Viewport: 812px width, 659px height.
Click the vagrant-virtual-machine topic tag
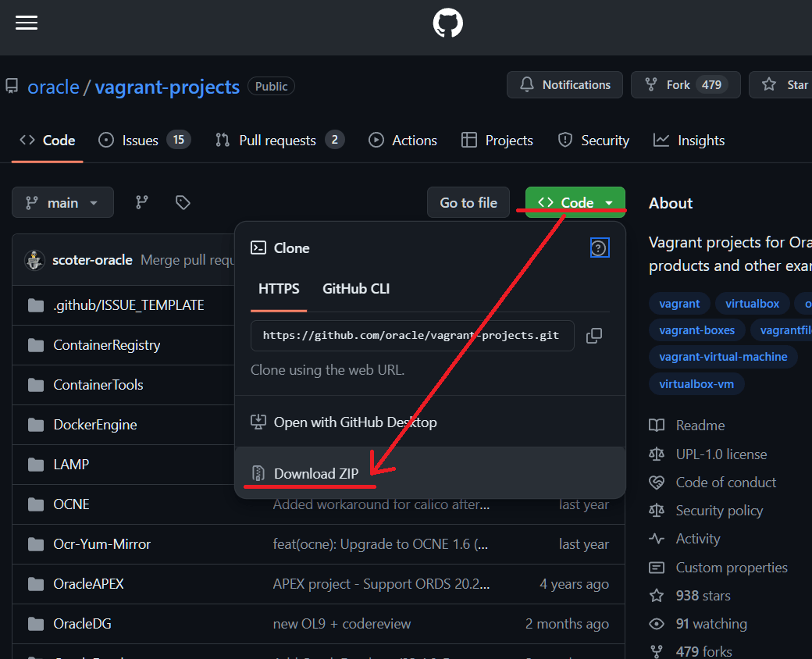tap(723, 357)
